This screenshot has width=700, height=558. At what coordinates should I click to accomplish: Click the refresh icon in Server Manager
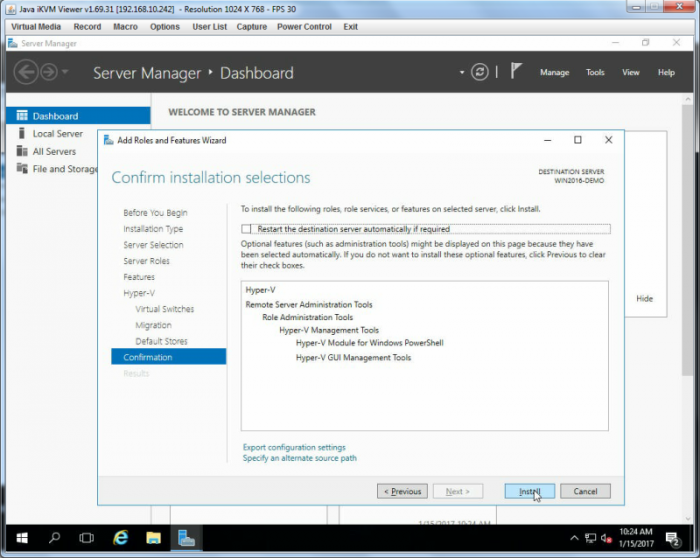point(479,72)
